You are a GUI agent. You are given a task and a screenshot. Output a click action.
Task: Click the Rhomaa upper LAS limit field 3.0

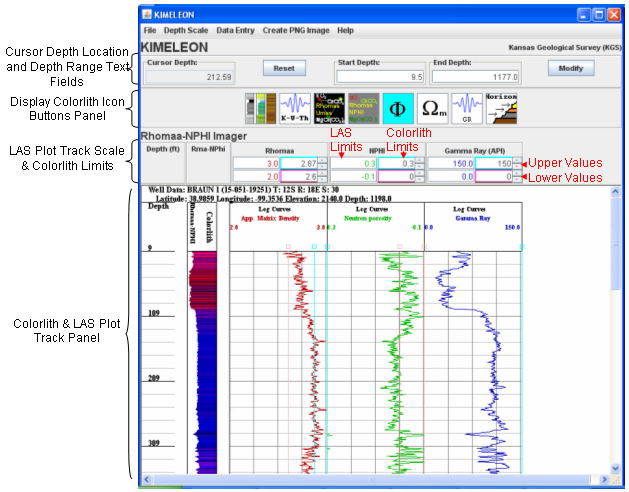click(256, 163)
